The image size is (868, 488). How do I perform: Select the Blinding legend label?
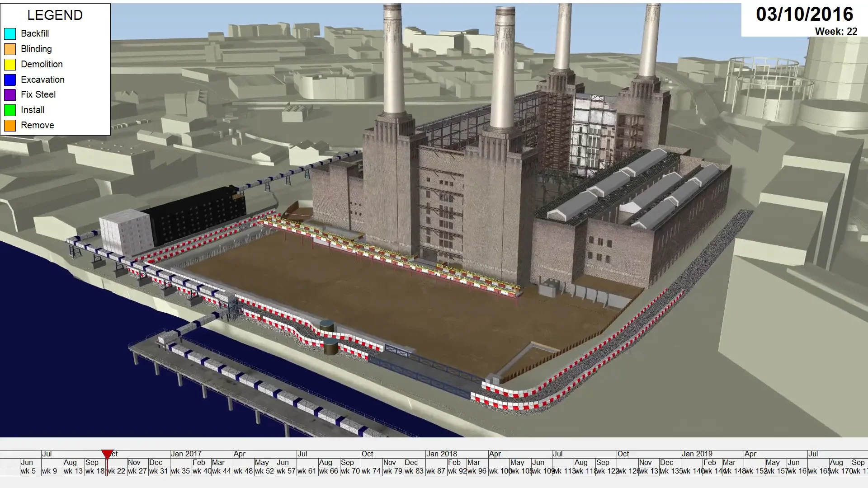tap(36, 49)
